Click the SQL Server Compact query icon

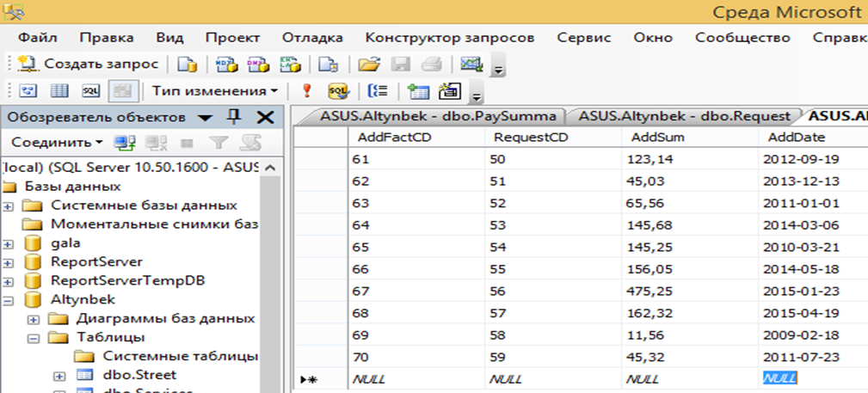[328, 64]
